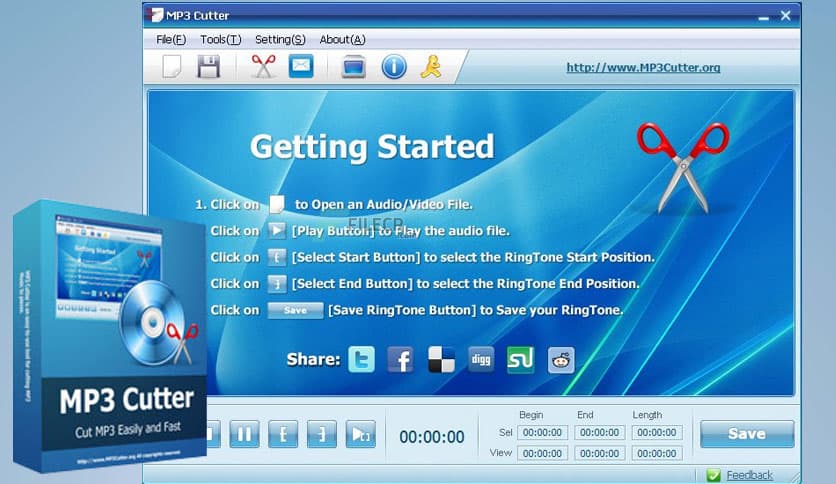
Task: Click the Sel End time field
Action: 599,432
